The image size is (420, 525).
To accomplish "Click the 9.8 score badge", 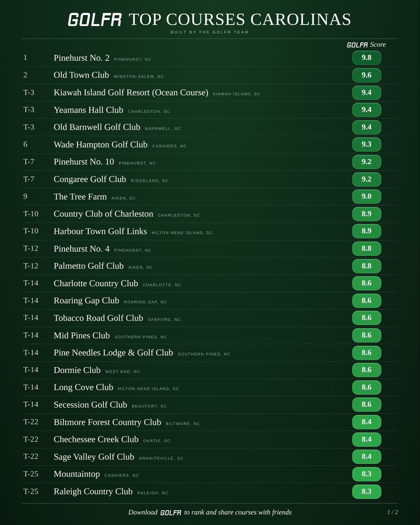I will point(367,58).
